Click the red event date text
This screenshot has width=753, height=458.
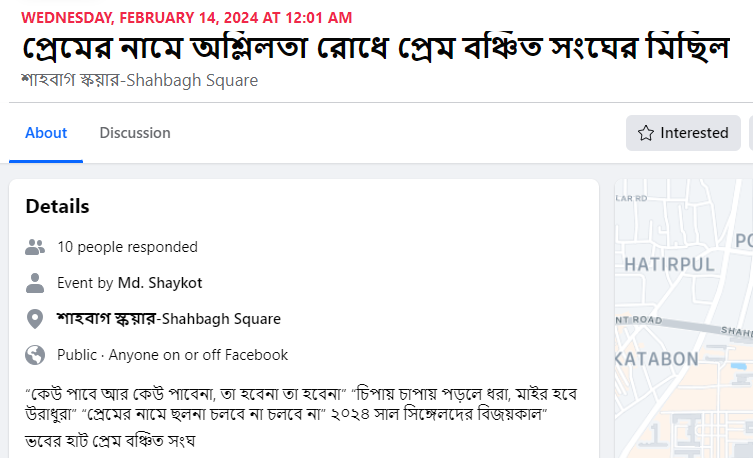coord(186,18)
